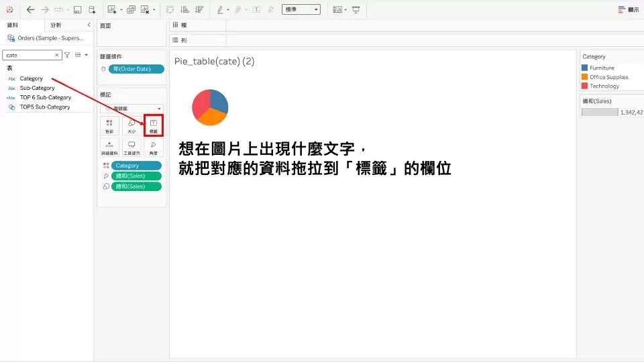Switch to the 分析 analytics tab
Viewport: 644px width, 362px height.
point(56,25)
